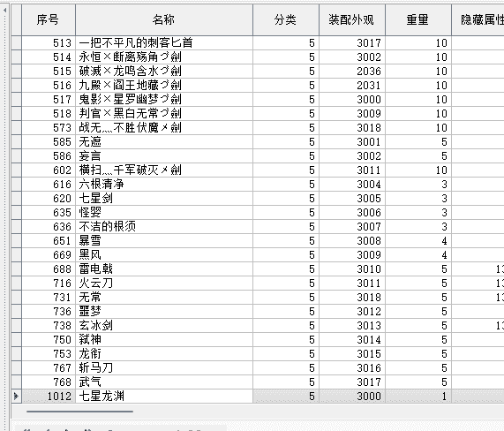Click the 隐藏属性 column header
The image size is (504, 431).
tap(478, 20)
